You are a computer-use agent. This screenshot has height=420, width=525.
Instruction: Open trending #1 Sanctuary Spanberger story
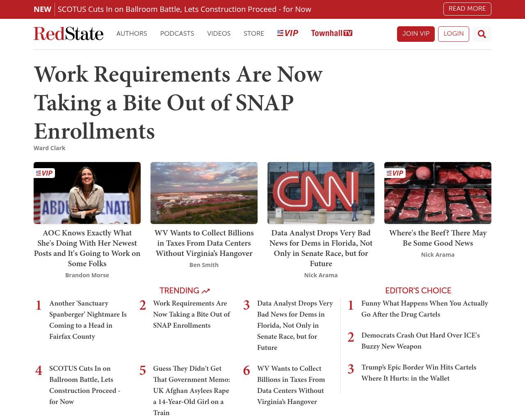pyautogui.click(x=88, y=320)
